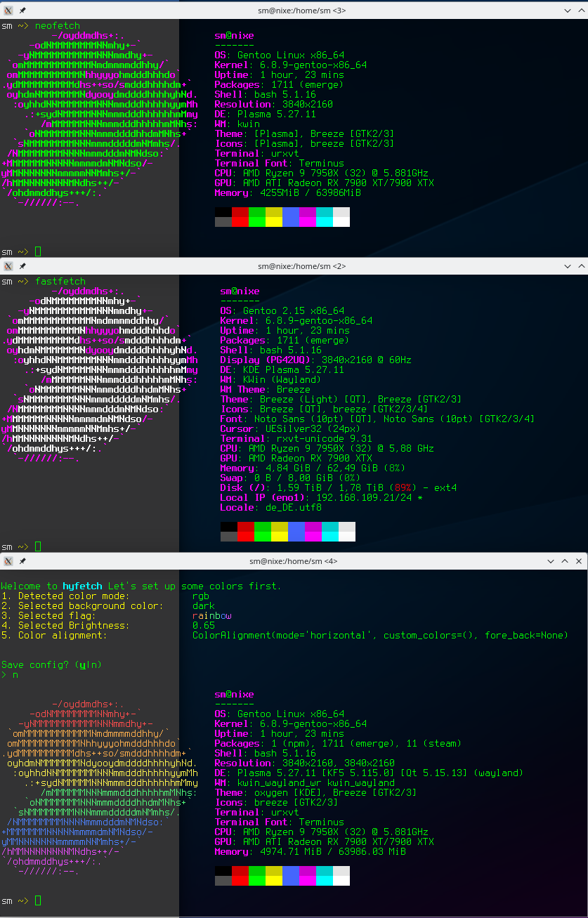Click the down chevron on the fastfetch title bar
The image size is (588, 918).
coord(568,265)
